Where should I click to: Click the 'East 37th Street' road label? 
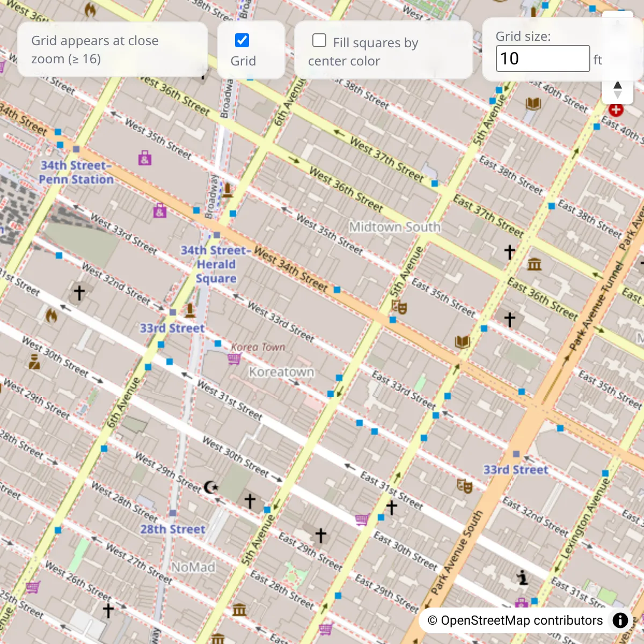488,216
